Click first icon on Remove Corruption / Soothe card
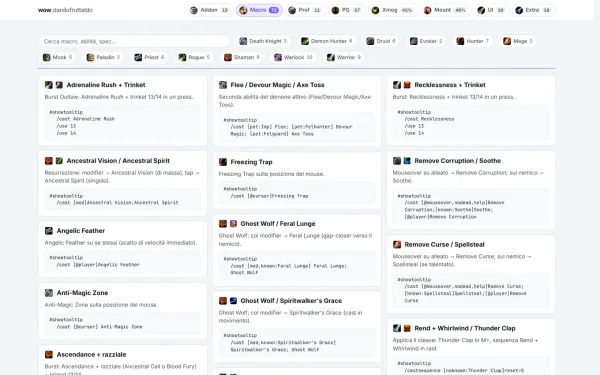 click(x=397, y=161)
